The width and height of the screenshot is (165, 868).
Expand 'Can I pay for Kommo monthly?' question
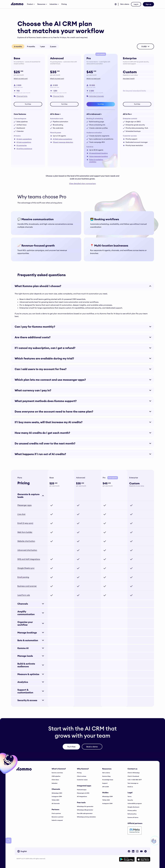pos(82,326)
